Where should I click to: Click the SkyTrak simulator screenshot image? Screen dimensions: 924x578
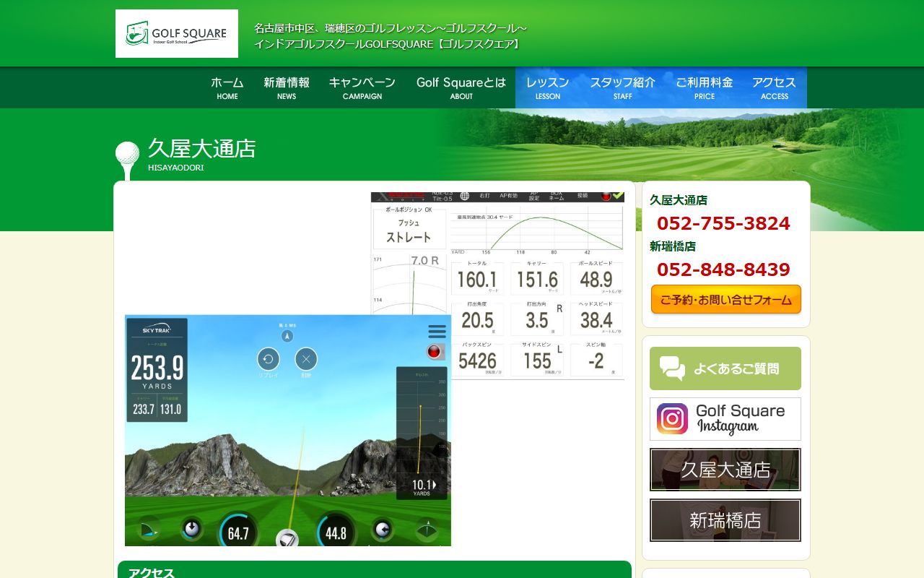click(x=288, y=431)
